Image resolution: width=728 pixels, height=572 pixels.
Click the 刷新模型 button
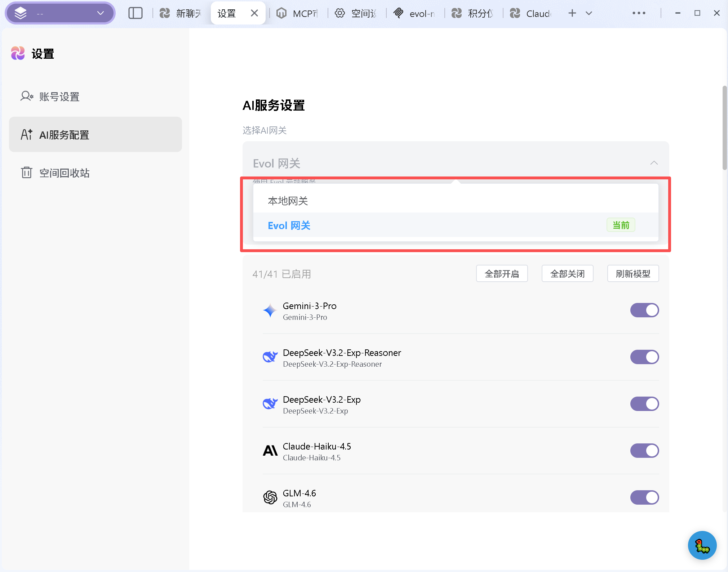tap(633, 274)
